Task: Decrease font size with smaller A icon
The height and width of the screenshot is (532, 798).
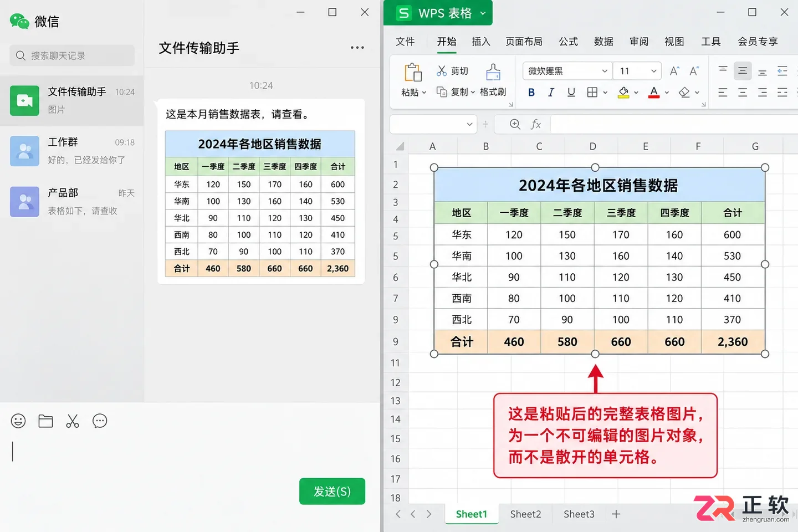Action: pos(694,71)
